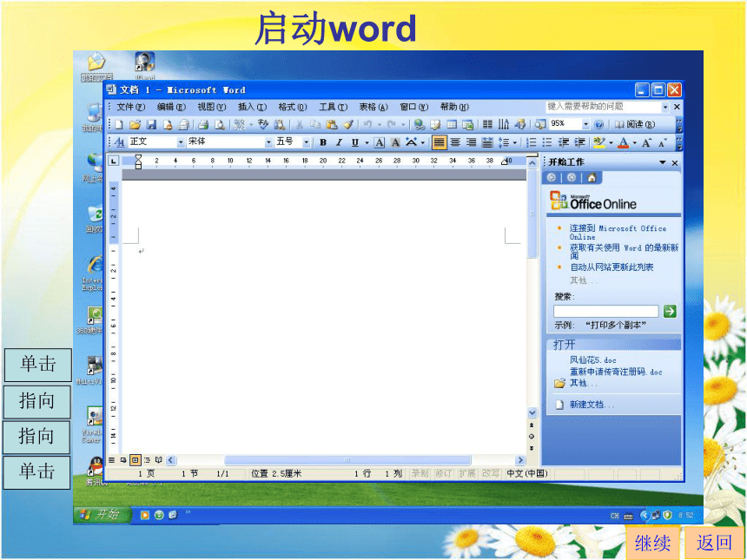Image resolution: width=747 pixels, height=560 pixels.
Task: Apply the red font color button
Action: (623, 142)
